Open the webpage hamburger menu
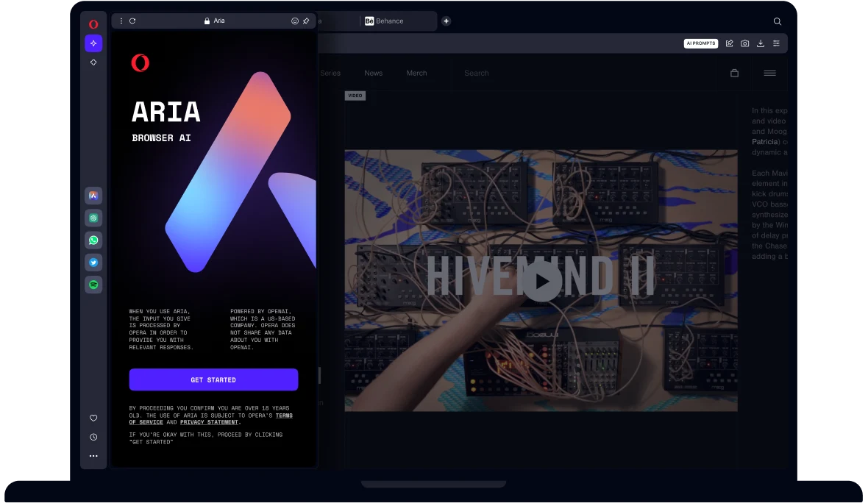This screenshot has height=503, width=868. click(x=769, y=73)
